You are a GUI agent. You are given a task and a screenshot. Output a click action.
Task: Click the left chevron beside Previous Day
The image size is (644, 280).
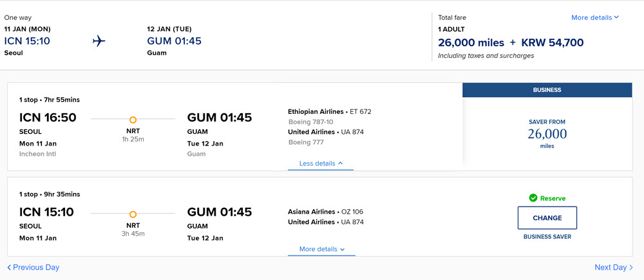pos(9,268)
